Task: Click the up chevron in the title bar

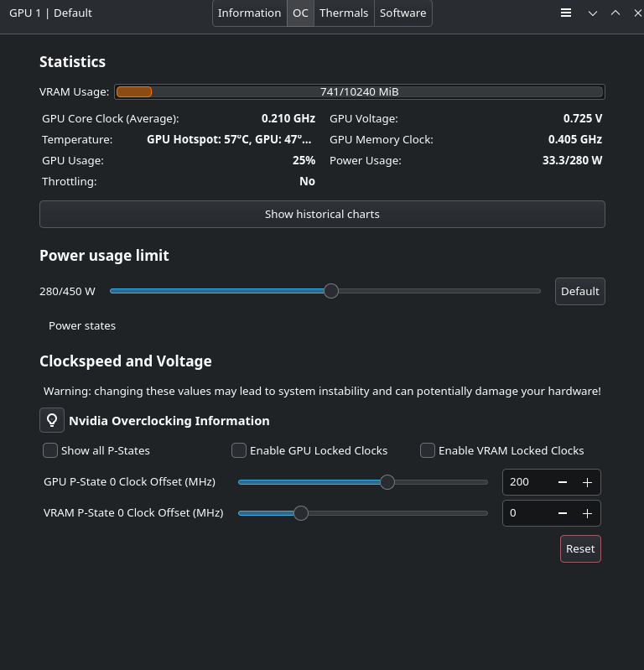Action: 615,13
